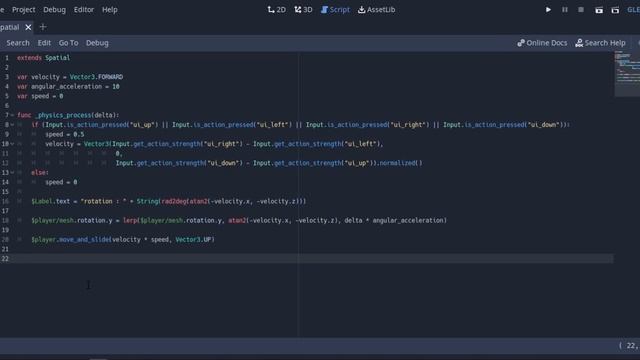Collapse the else block at line 13
Image resolution: width=640 pixels, height=360 pixels.
pos(12,173)
